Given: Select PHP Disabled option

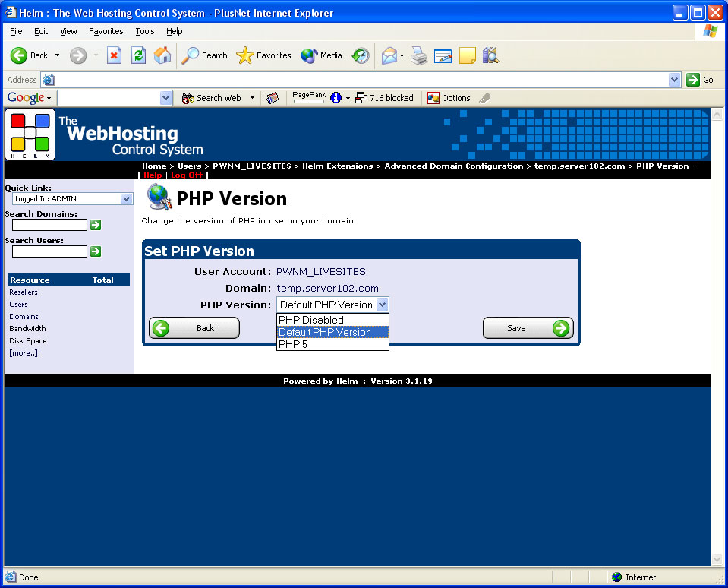Looking at the screenshot, I should (332, 320).
